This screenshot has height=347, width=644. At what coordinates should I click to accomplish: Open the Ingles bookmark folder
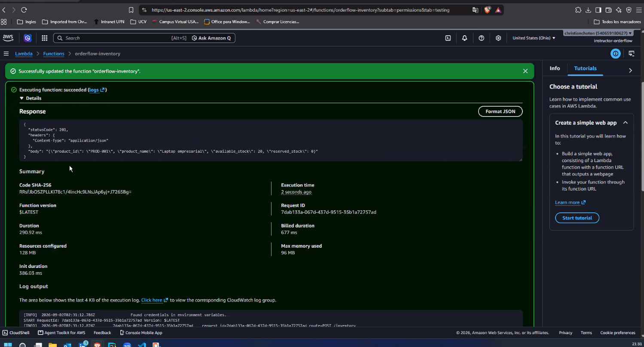pyautogui.click(x=27, y=21)
